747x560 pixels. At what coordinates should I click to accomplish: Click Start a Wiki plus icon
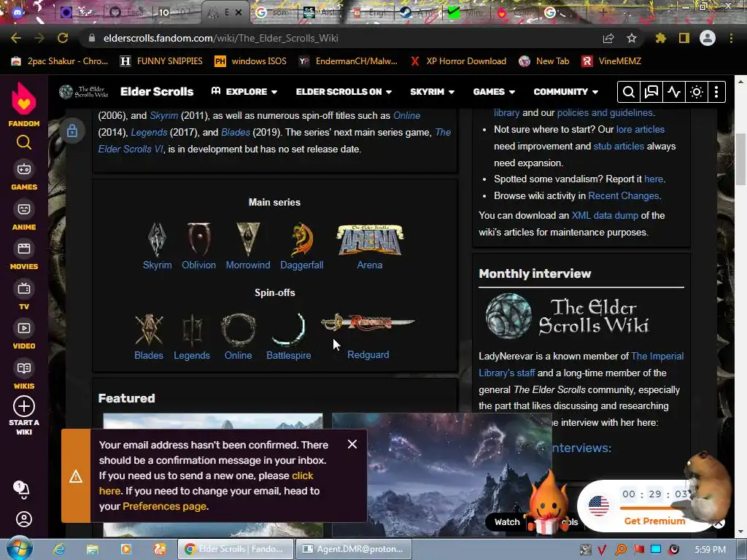pyautogui.click(x=24, y=407)
